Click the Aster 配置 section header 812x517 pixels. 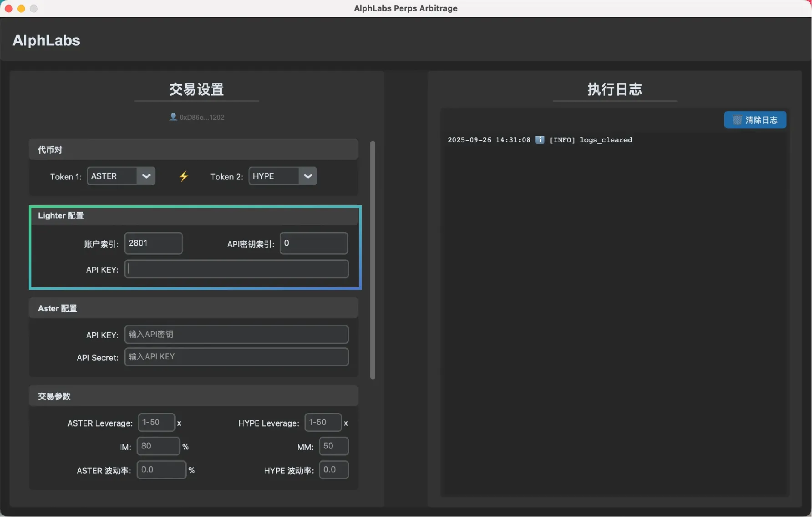[193, 308]
